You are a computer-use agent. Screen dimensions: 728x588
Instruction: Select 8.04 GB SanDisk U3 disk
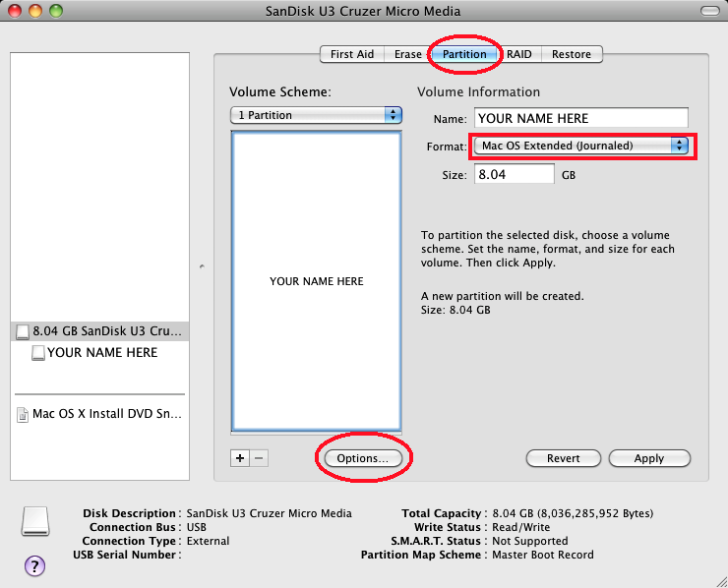99,331
